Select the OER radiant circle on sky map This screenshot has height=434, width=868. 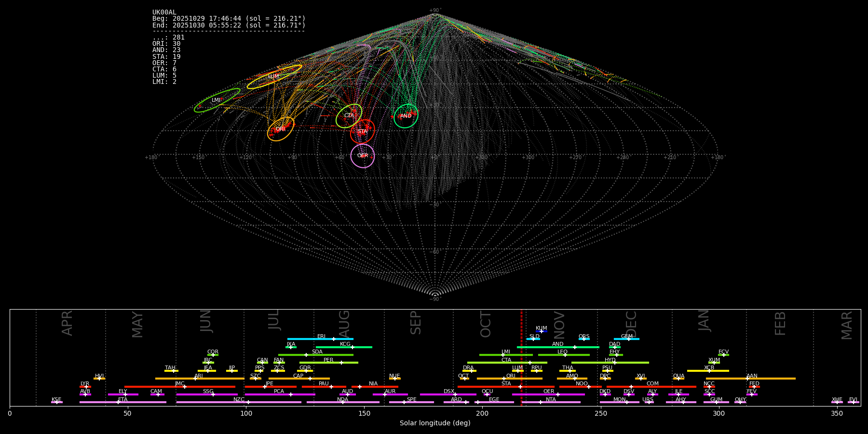point(363,155)
